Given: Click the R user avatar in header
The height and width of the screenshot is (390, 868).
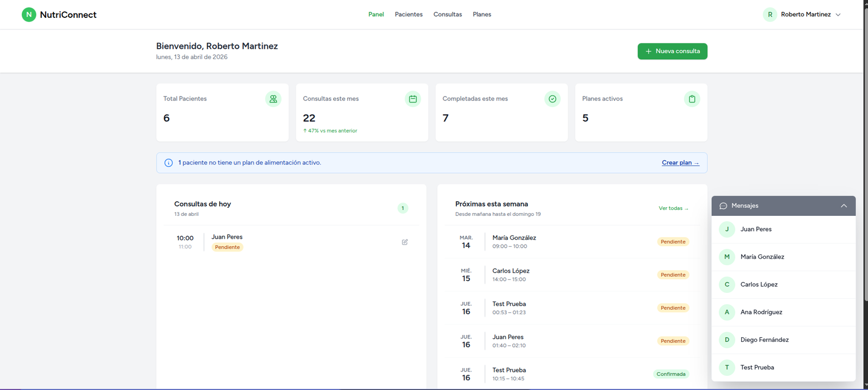Looking at the screenshot, I should (x=770, y=15).
